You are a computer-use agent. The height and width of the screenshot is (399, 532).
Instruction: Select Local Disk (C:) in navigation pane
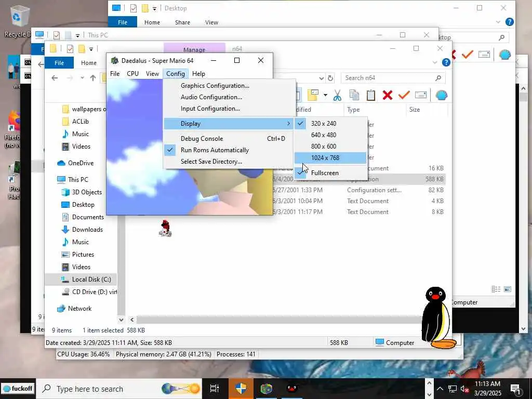point(81,279)
